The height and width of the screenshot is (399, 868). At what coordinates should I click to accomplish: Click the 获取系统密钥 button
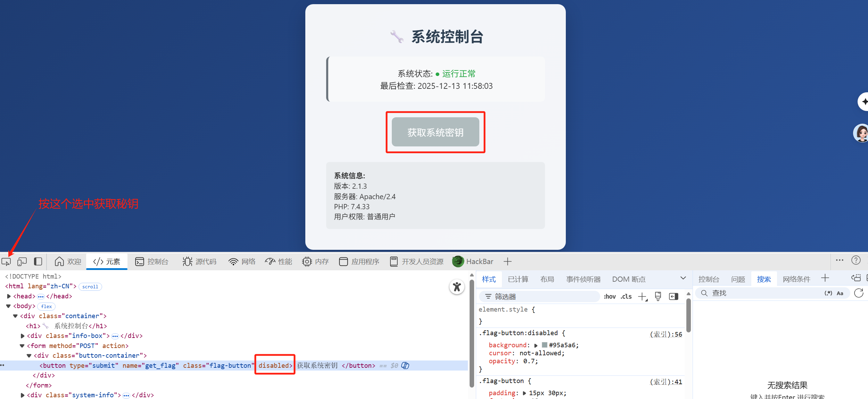tap(435, 132)
